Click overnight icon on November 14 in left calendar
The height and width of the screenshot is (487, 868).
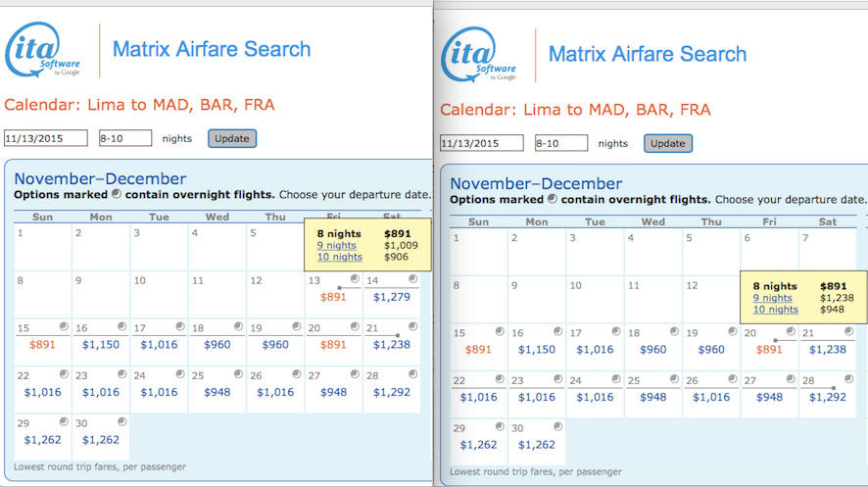(413, 279)
